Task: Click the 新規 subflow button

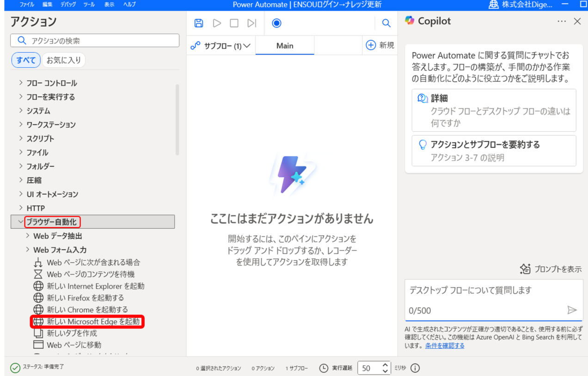Action: tap(380, 45)
